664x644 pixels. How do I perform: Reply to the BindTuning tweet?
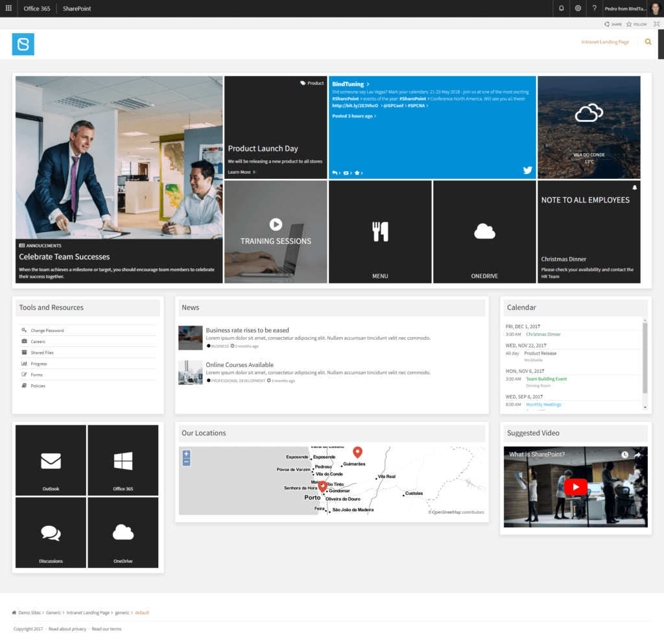pyautogui.click(x=335, y=173)
